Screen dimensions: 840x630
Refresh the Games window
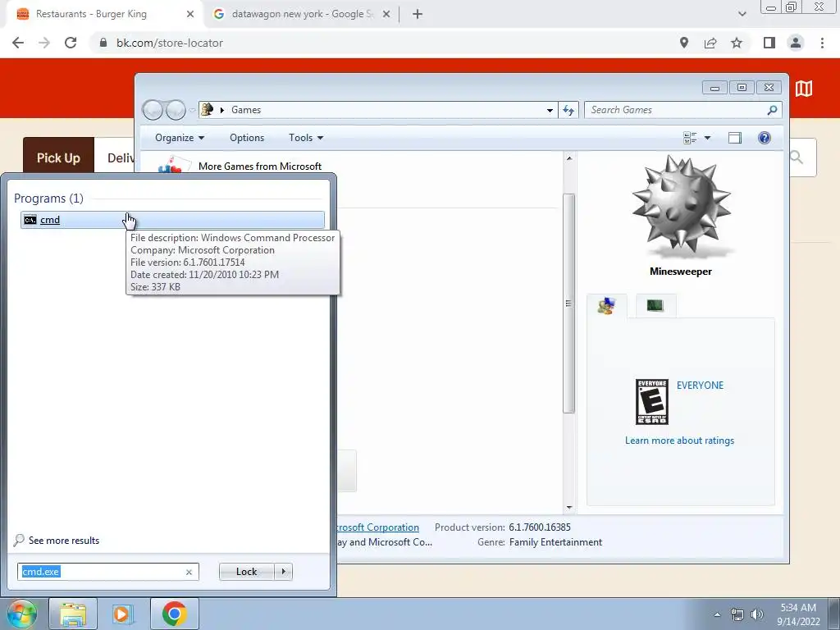(x=568, y=110)
